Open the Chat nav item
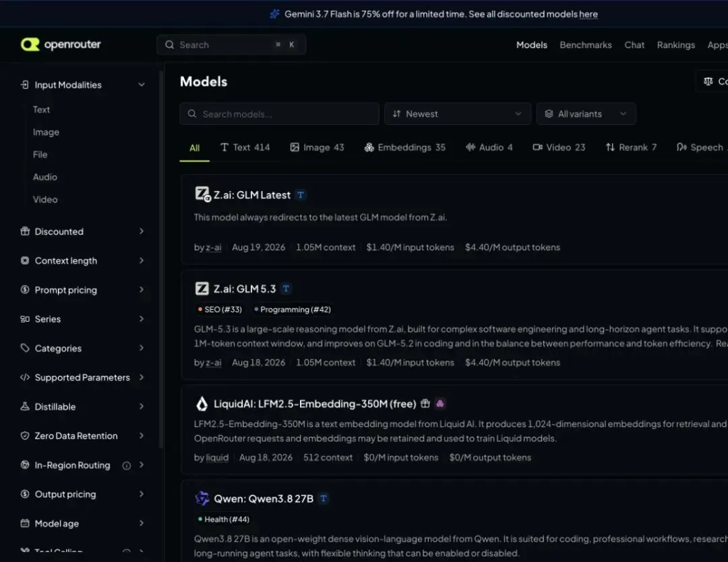The width and height of the screenshot is (728, 562). [634, 45]
